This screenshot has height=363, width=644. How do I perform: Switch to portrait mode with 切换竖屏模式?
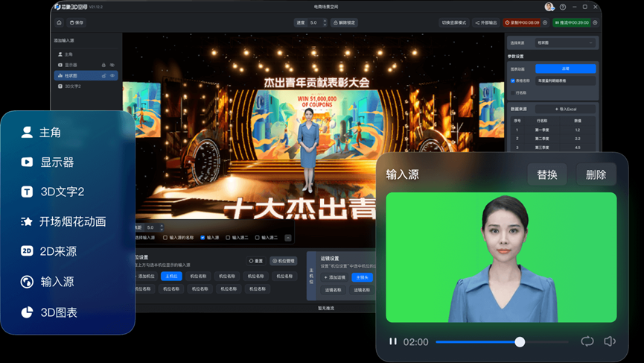pos(454,22)
